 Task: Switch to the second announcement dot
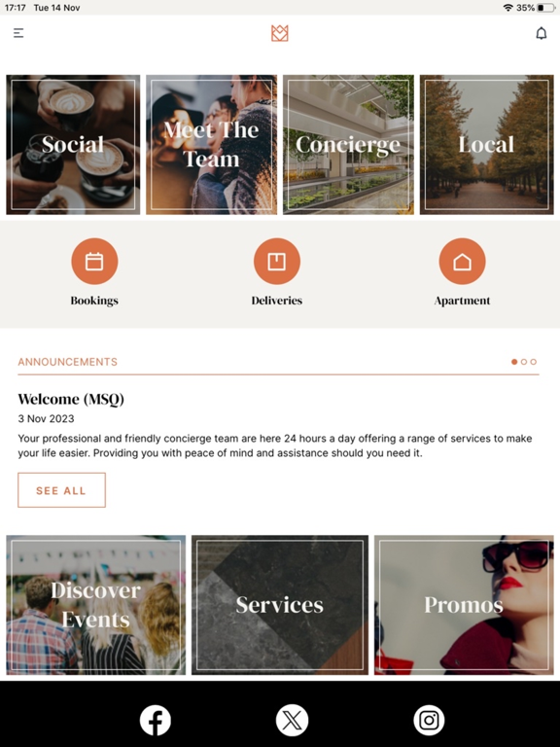tap(524, 362)
